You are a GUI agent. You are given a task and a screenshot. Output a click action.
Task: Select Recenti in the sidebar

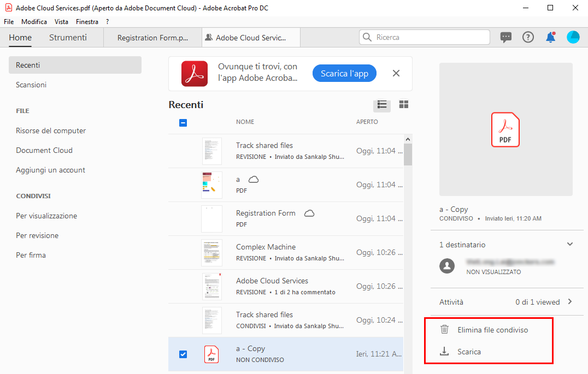pyautogui.click(x=75, y=65)
